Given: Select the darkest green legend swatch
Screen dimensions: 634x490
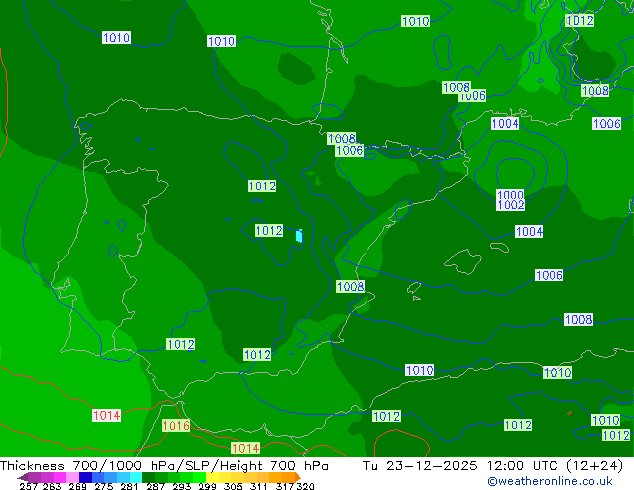Looking at the screenshot, I should click(148, 477).
